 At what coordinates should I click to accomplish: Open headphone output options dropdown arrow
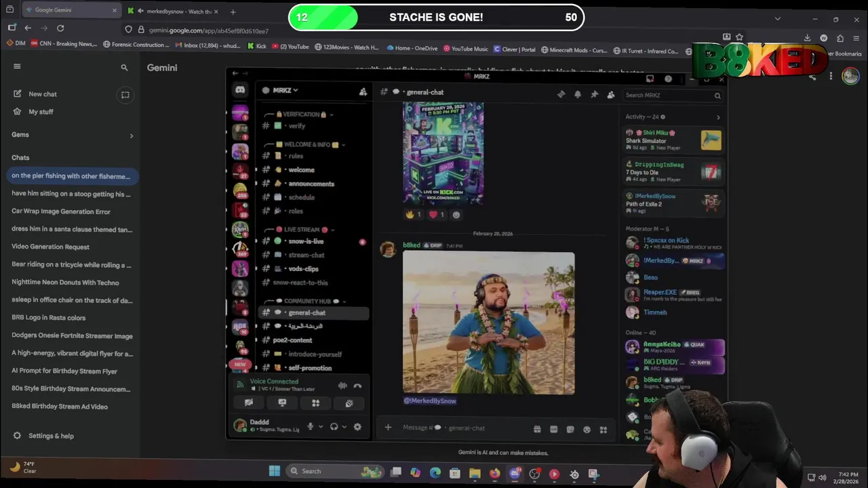(344, 427)
